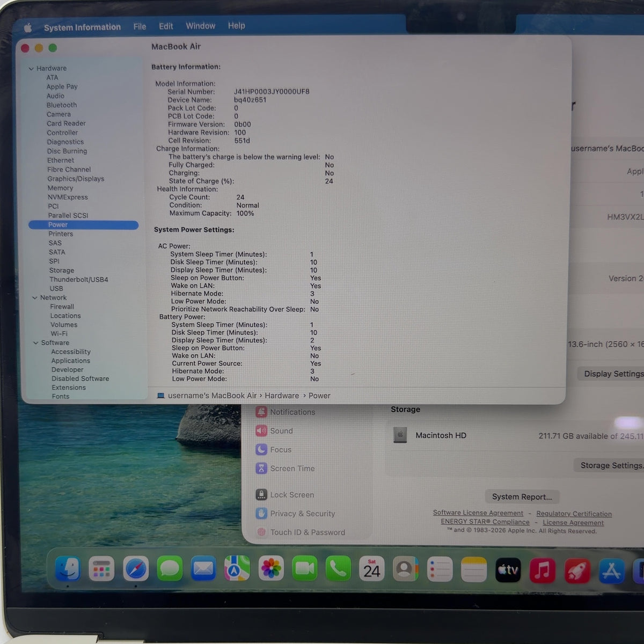Open Maps app in the Dock

pos(237,569)
